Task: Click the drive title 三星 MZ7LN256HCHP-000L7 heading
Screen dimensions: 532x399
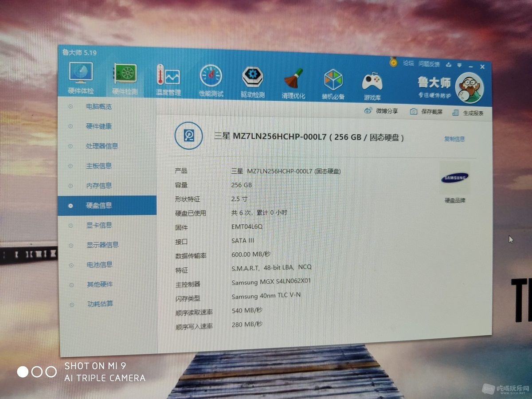Action: [x=309, y=137]
